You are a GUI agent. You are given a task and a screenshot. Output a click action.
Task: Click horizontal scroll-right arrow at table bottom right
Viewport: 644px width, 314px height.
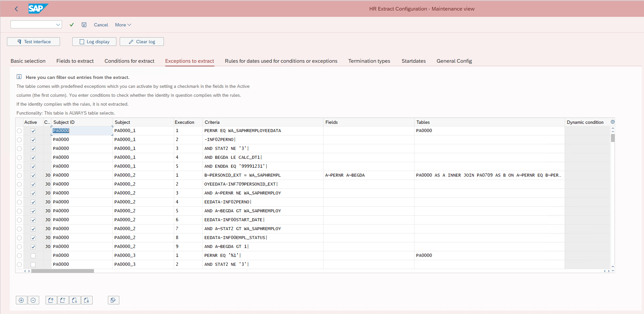608,271
